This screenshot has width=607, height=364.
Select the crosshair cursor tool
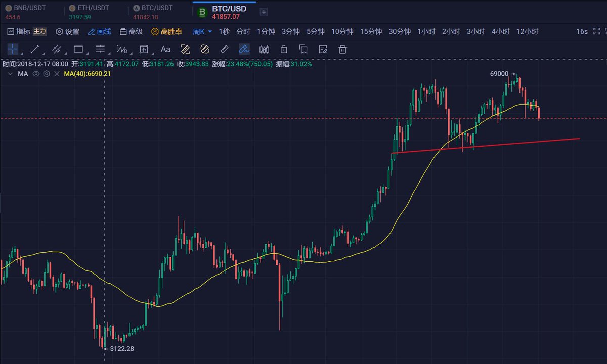pos(13,49)
